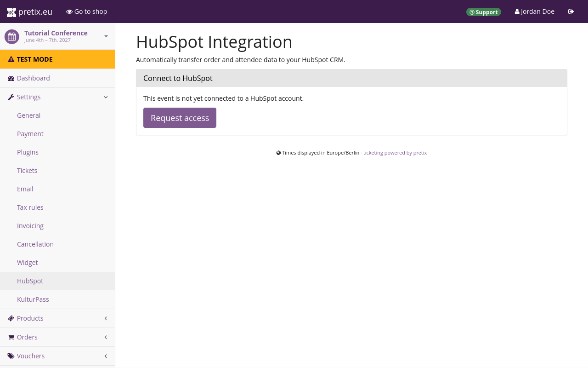Image resolution: width=588 pixels, height=368 pixels.
Task: Click the Vouchers tags icon
Action: (11, 356)
